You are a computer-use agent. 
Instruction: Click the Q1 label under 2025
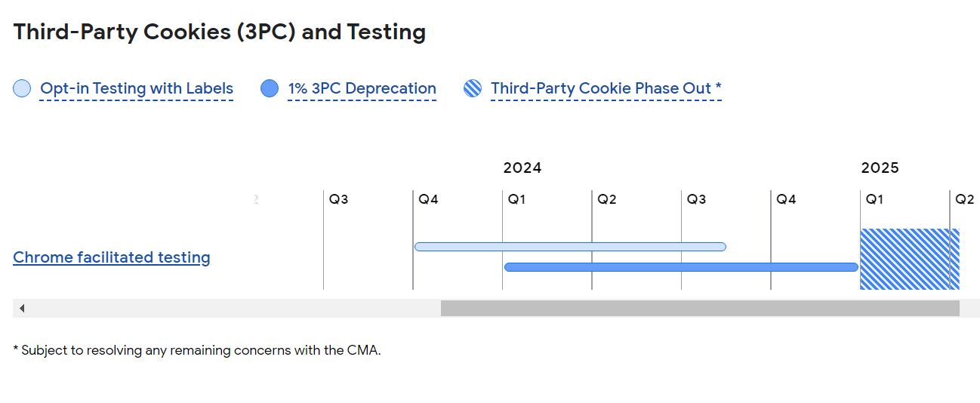[x=875, y=200]
